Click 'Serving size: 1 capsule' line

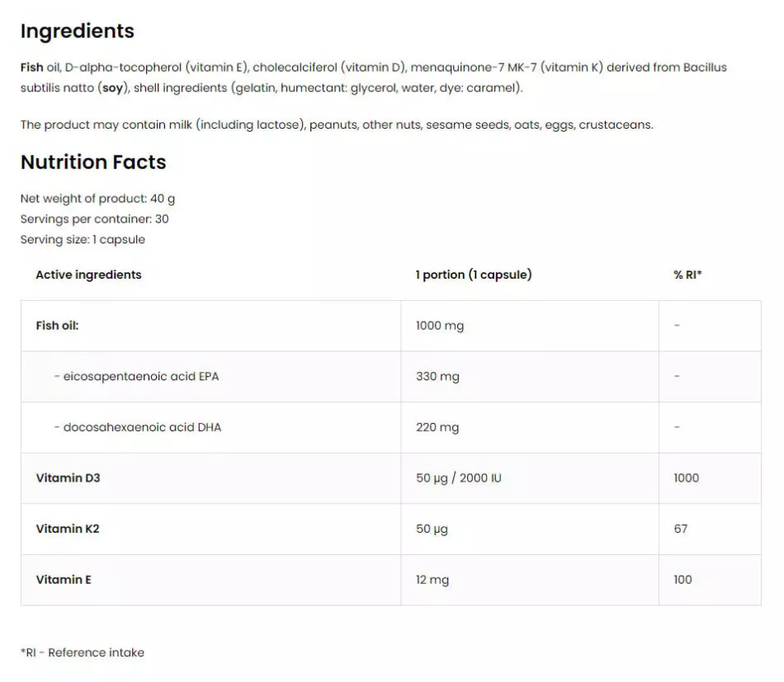tap(83, 240)
